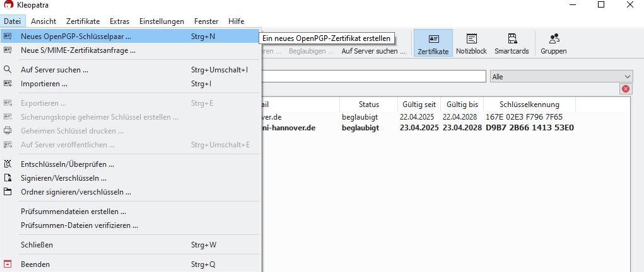Select key ID D9B7 2B66 1413 53E0
This screenshot has width=644, height=272.
coord(530,128)
